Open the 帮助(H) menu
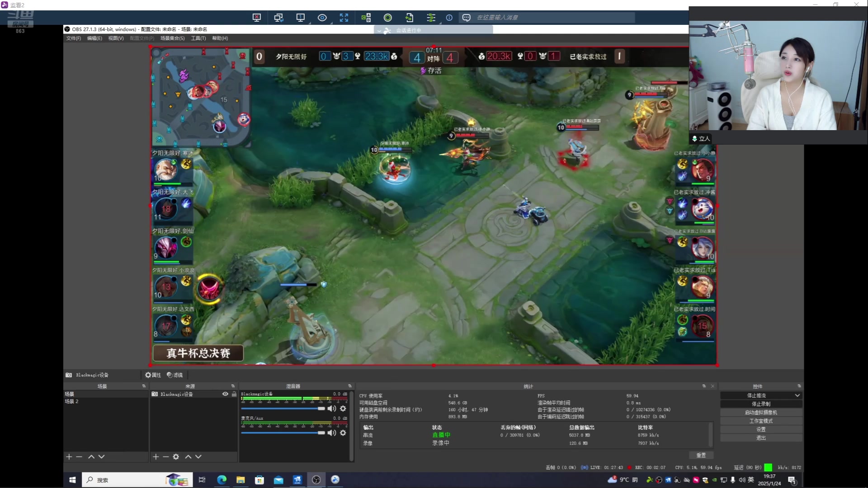868x488 pixels. pos(220,38)
